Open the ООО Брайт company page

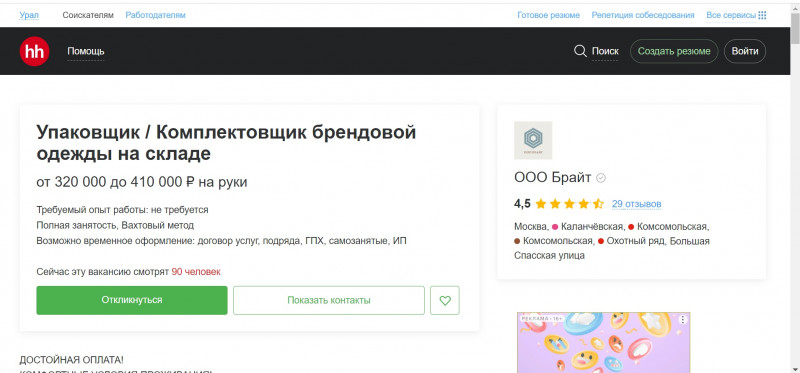click(553, 178)
